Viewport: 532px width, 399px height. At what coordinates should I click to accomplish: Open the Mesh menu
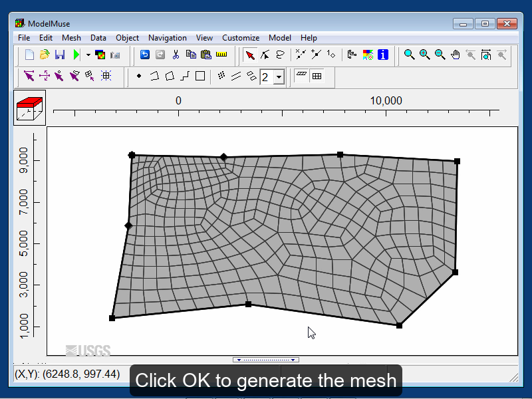pyautogui.click(x=71, y=38)
